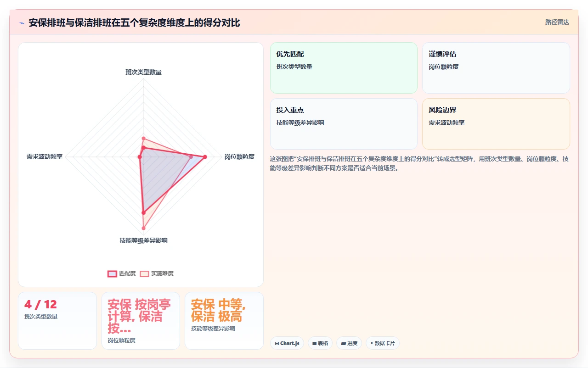Open the 投入重点 card
588x368 pixels.
tap(344, 124)
